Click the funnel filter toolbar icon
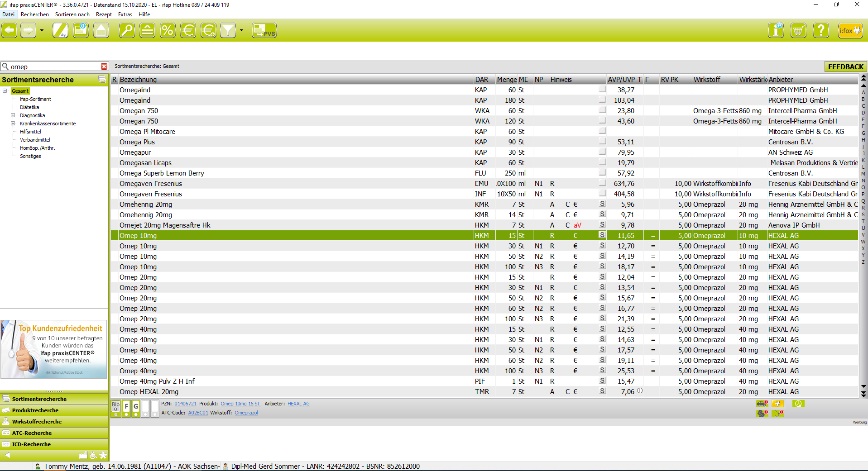This screenshot has height=471, width=868. point(228,31)
